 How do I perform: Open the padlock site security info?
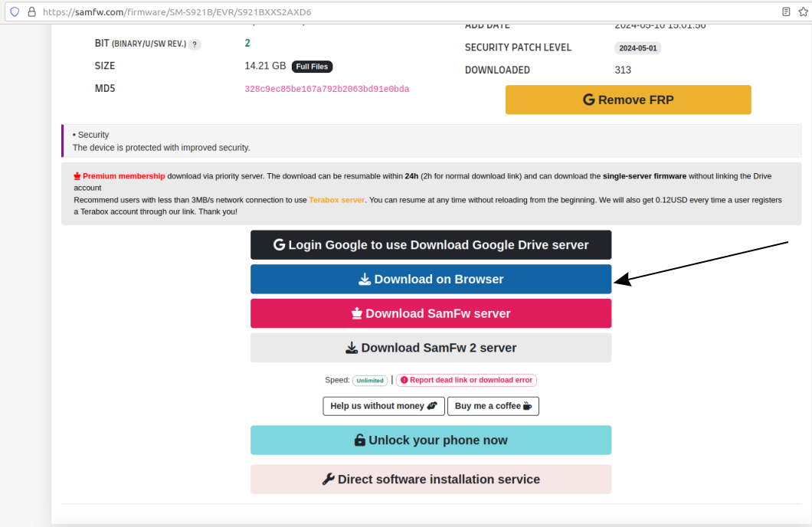pos(31,11)
